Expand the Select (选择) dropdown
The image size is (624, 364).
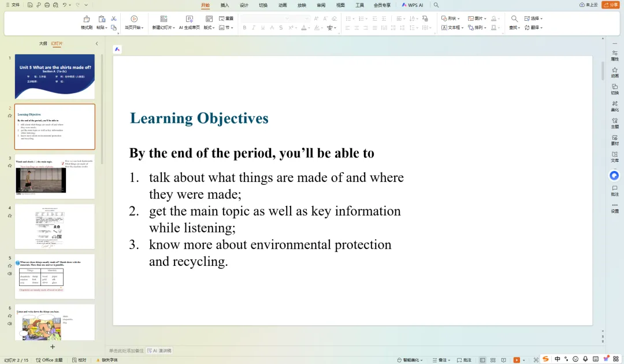(x=534, y=18)
